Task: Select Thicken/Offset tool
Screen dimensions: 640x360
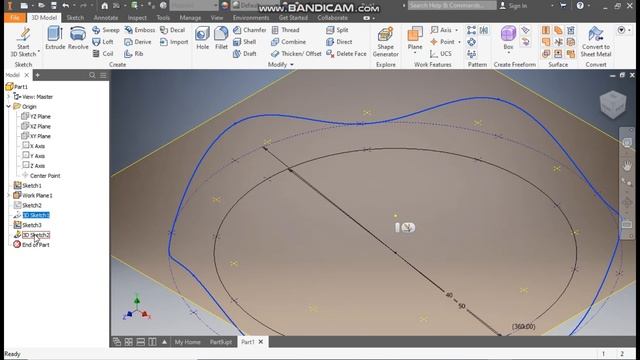Action: pyautogui.click(x=296, y=54)
